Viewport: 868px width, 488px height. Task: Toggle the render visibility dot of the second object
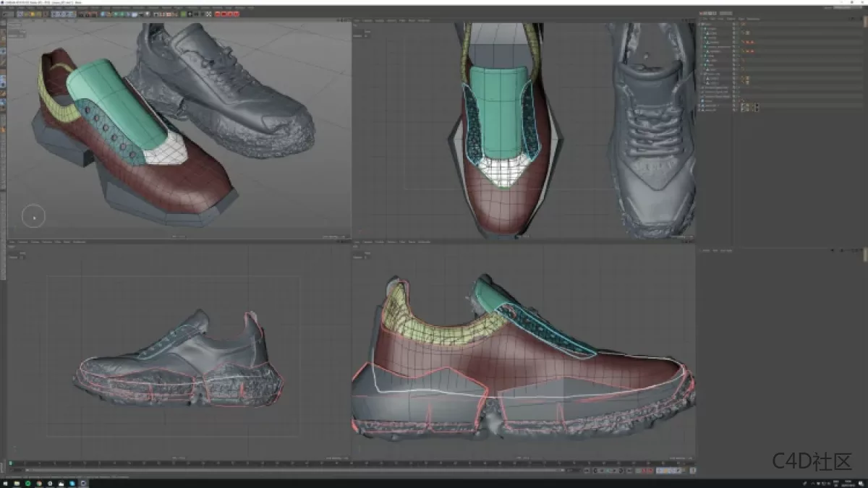coord(733,29)
